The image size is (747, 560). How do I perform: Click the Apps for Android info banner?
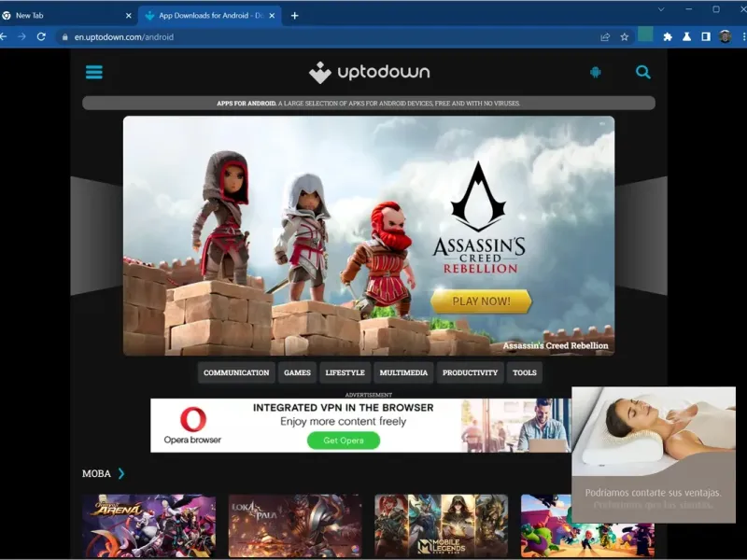pyautogui.click(x=369, y=103)
